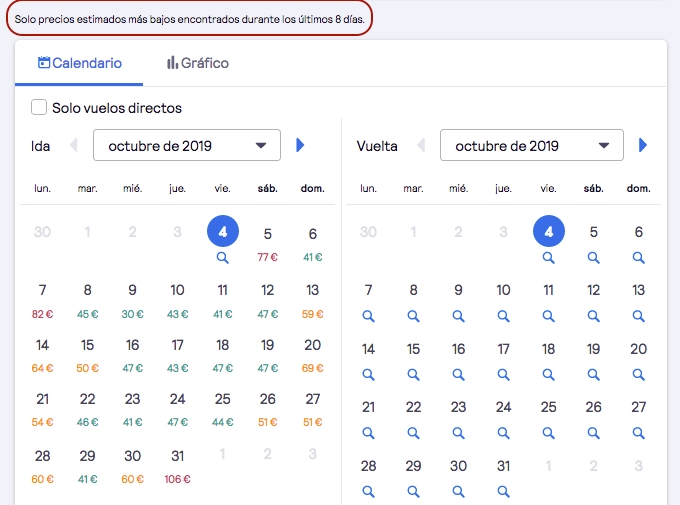Image resolution: width=680 pixels, height=505 pixels.
Task: Open the Ida month dropdown octubre de 2019
Action: 187,145
